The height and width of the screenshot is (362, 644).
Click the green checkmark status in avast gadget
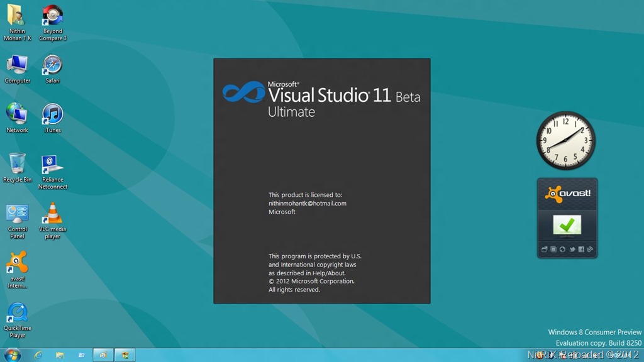(x=567, y=224)
